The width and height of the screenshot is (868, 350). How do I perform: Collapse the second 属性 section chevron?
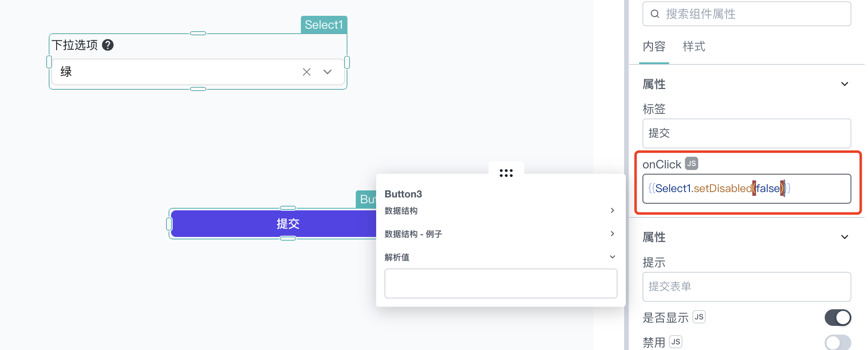tap(845, 237)
